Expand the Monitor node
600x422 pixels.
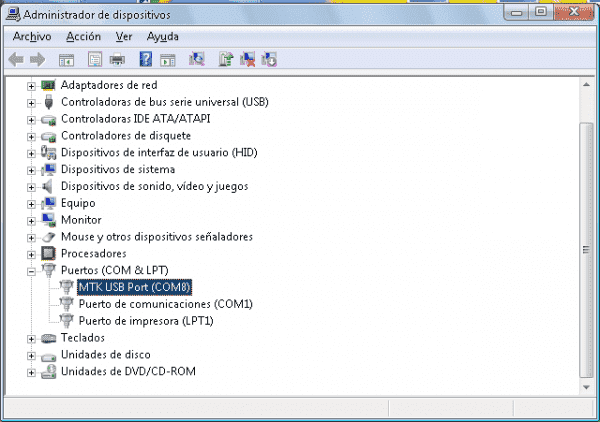pyautogui.click(x=31, y=221)
